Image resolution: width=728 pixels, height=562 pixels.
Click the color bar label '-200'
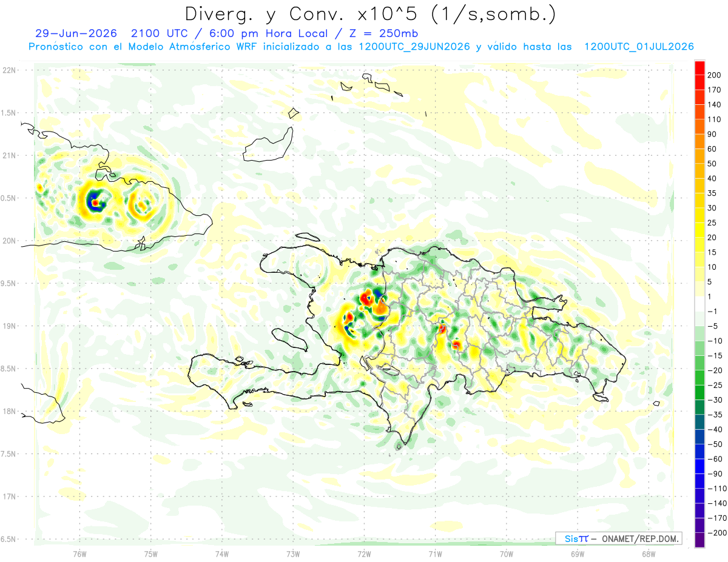click(716, 532)
